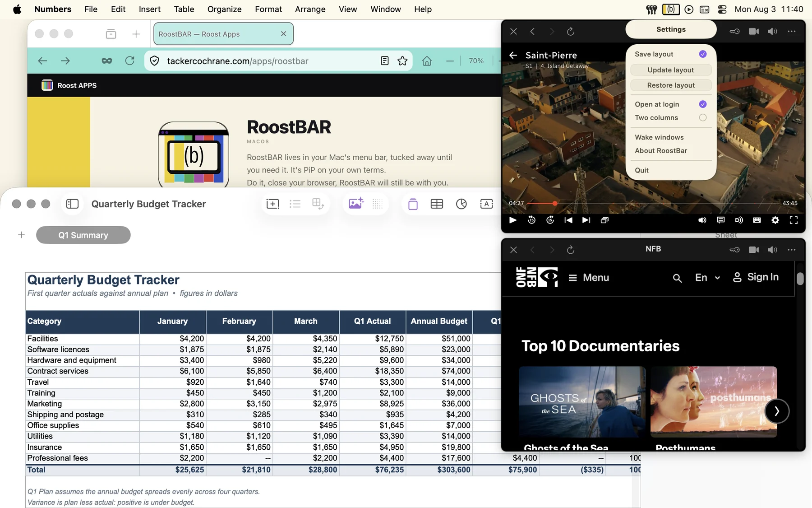Rewind Saint-Pierre video 15 seconds
The width and height of the screenshot is (812, 508).
[532, 220]
